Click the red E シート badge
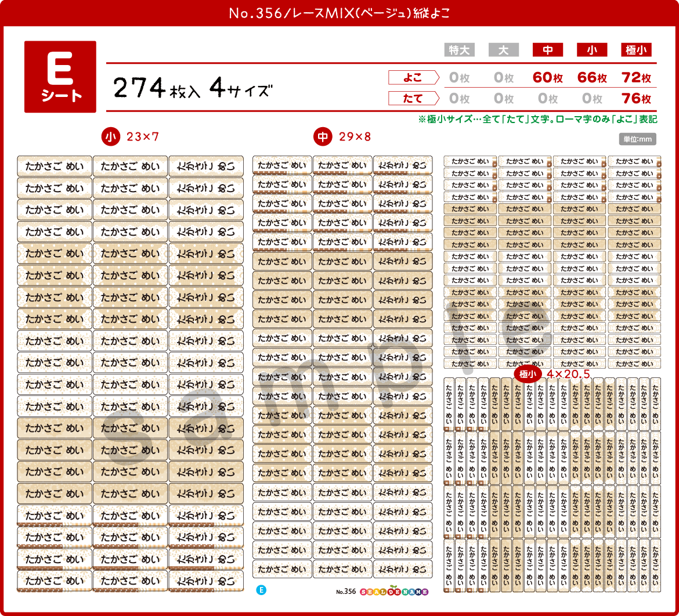This screenshot has width=679, height=616. point(60,77)
